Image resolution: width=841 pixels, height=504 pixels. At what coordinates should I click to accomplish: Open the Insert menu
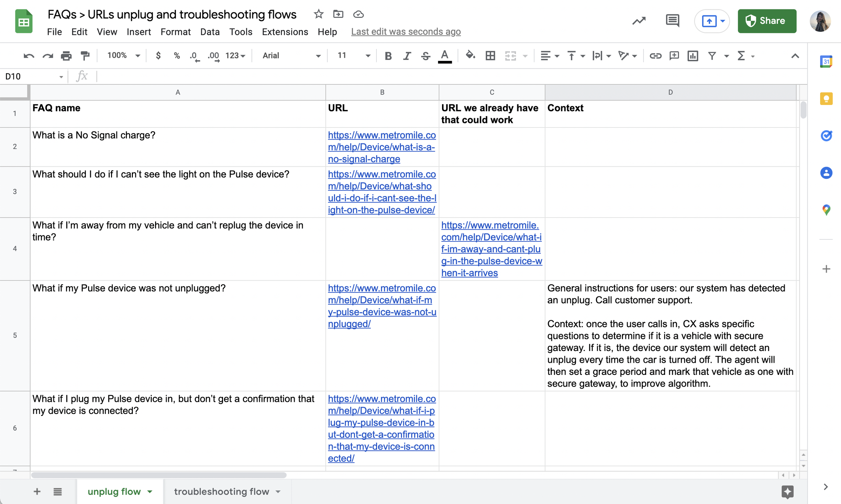click(x=139, y=32)
